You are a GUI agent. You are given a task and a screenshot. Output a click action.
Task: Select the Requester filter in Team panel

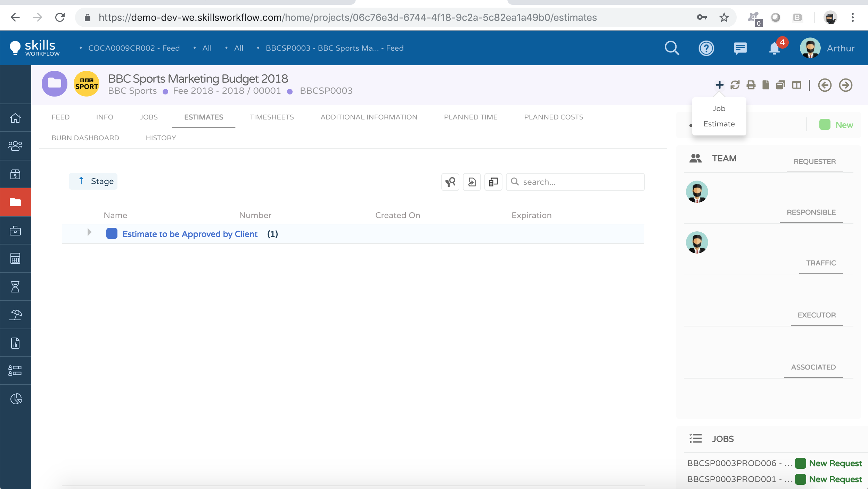(x=814, y=161)
